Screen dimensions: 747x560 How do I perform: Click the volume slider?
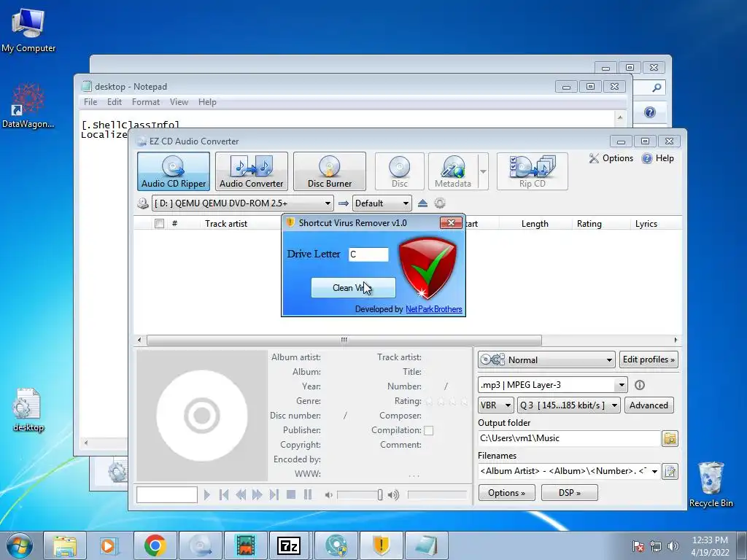pos(360,495)
